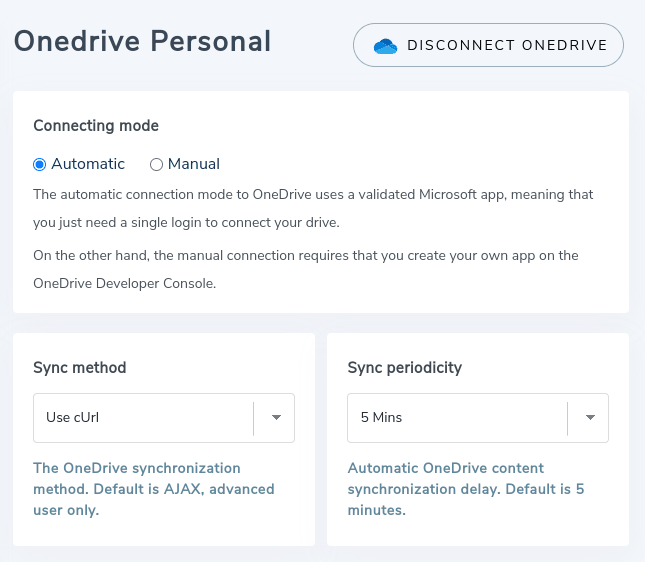Click the Connecting mode section heading
The height and width of the screenshot is (562, 645).
click(96, 126)
